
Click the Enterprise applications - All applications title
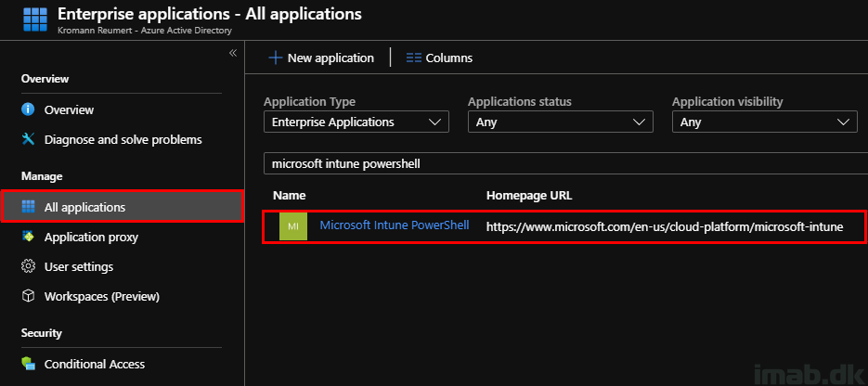point(210,14)
